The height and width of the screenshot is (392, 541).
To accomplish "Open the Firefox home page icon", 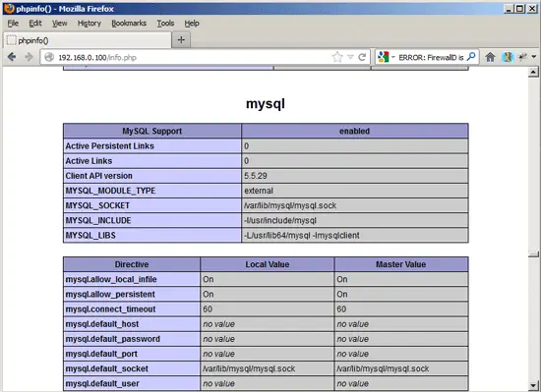I will 490,57.
